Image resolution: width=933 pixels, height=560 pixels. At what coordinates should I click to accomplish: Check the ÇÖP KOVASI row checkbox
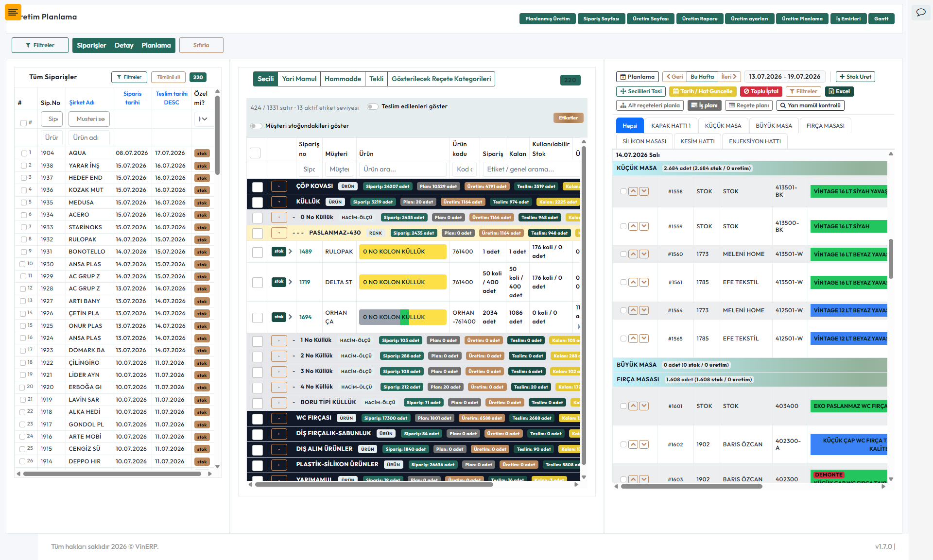click(258, 187)
